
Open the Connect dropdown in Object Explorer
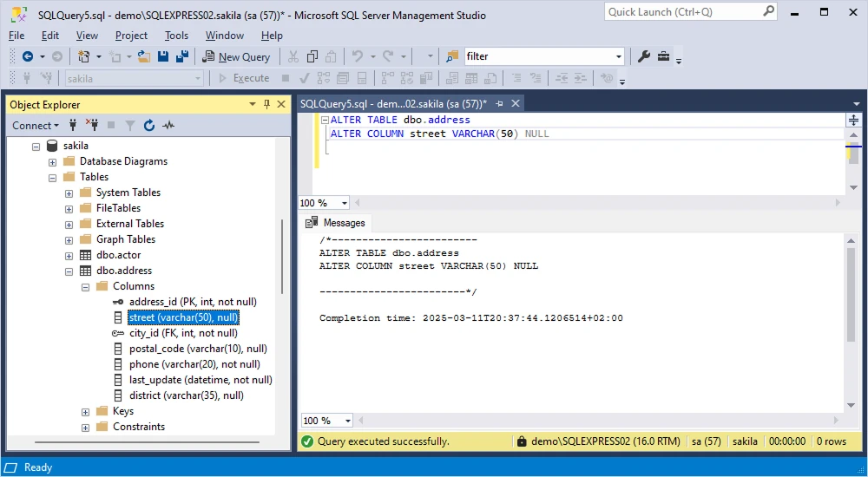(36, 126)
